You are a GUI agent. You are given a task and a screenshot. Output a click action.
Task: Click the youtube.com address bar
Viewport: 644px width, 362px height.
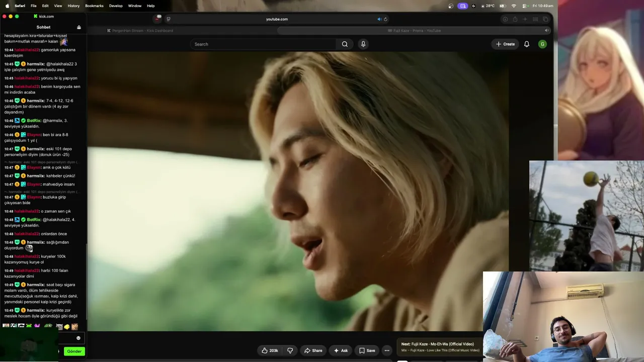pos(277,19)
